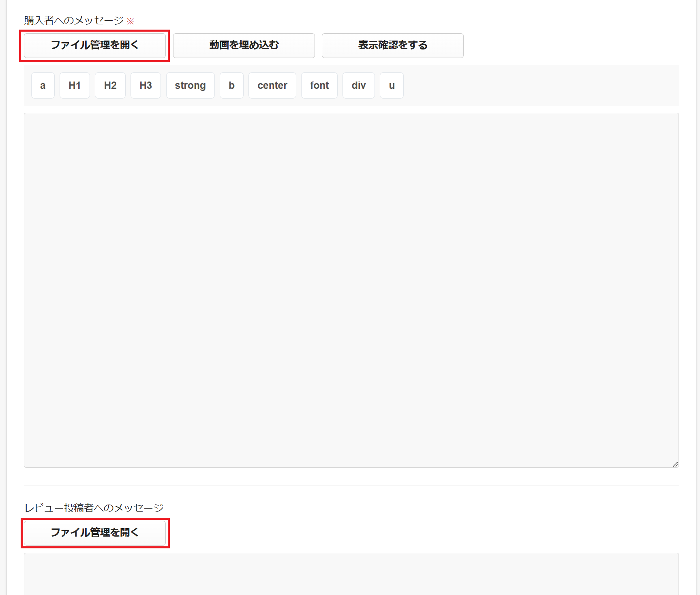Screen dimensions: 700x595
Task: Open file manager for the purchaser message
Action: [x=95, y=45]
